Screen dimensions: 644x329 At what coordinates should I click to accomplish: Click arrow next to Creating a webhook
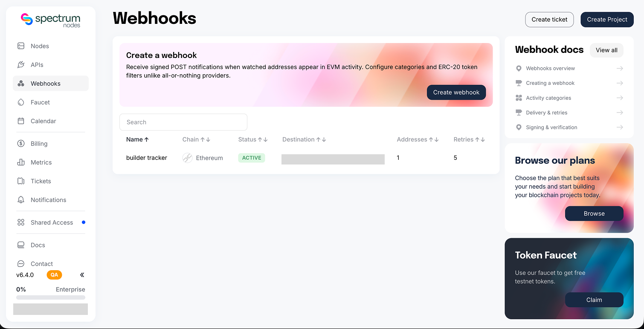tap(620, 83)
